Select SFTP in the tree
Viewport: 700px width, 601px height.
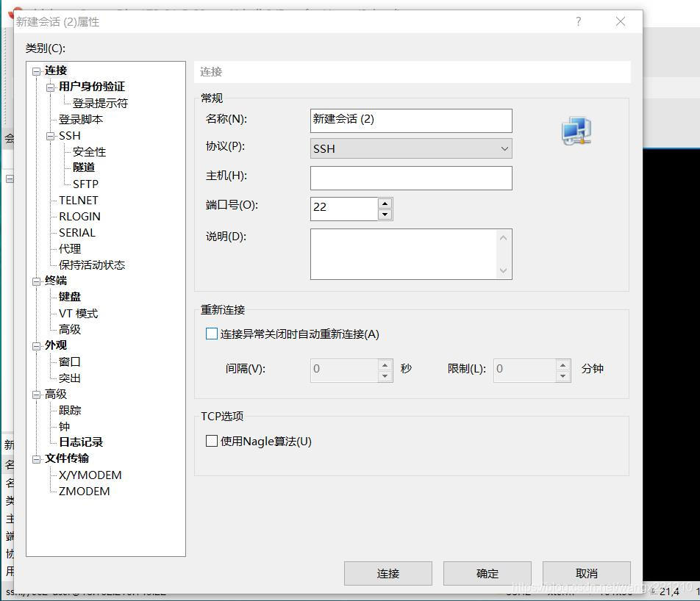click(x=85, y=184)
